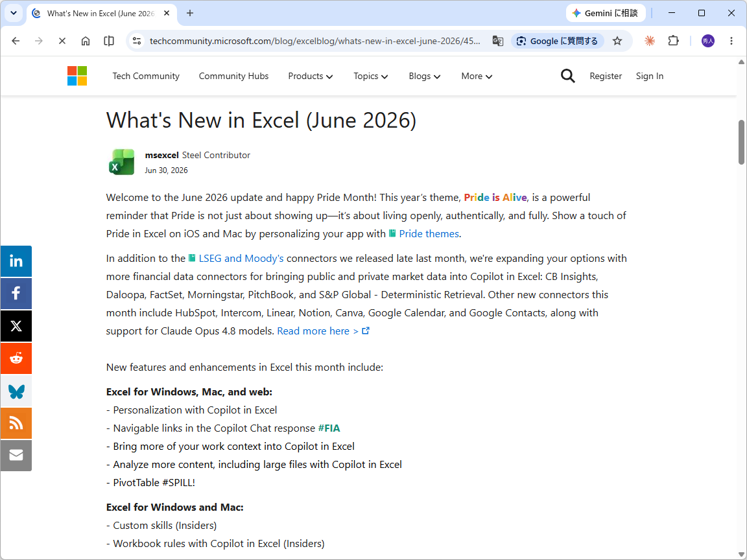
Task: Open the Claude extension icon
Action: pos(649,41)
